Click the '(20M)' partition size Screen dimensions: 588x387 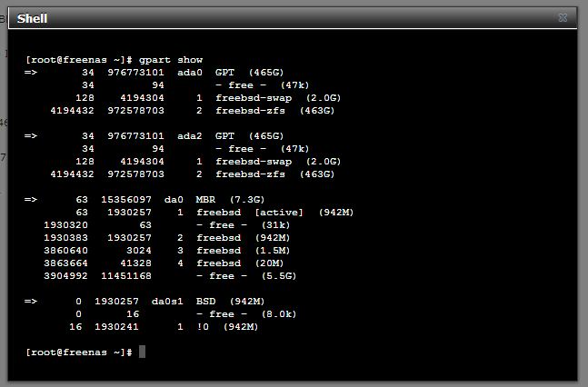[x=269, y=263]
